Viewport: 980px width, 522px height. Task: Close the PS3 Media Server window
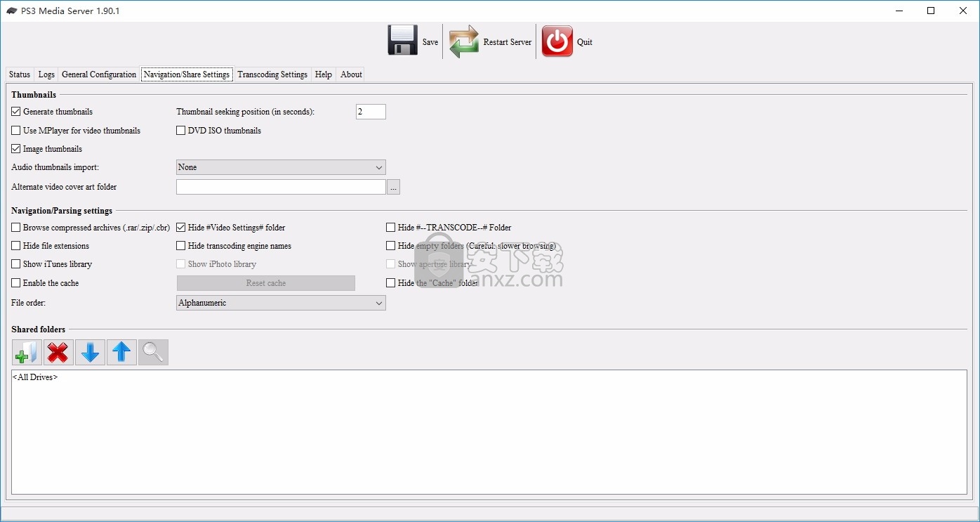963,11
